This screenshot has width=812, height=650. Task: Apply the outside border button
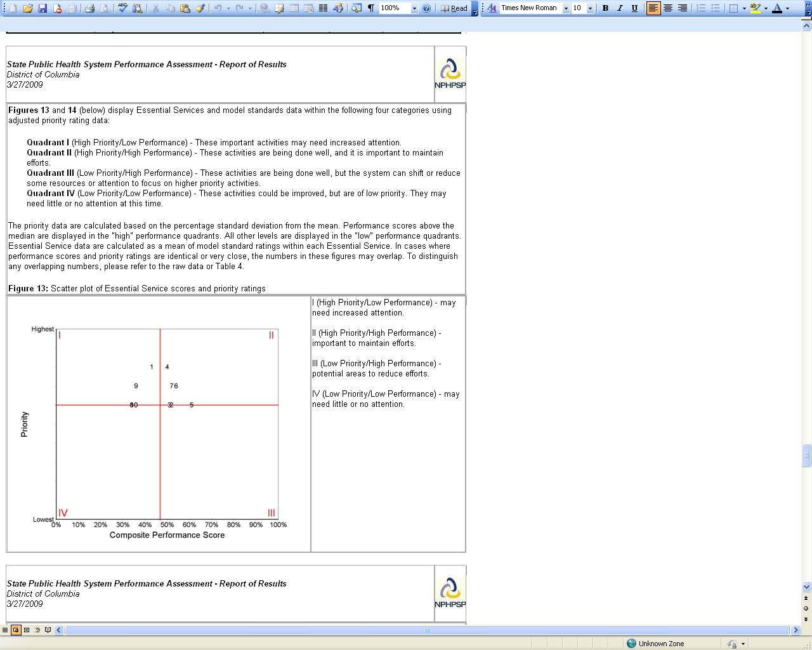(x=733, y=8)
